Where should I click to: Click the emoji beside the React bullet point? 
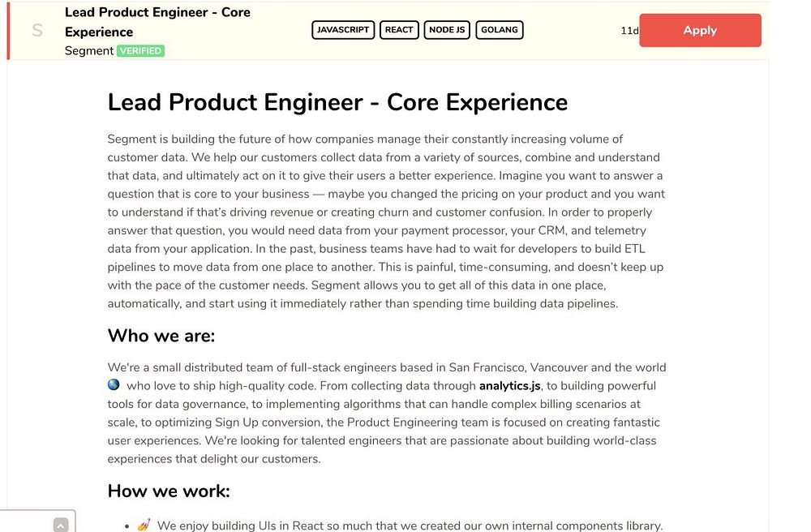pyautogui.click(x=144, y=524)
